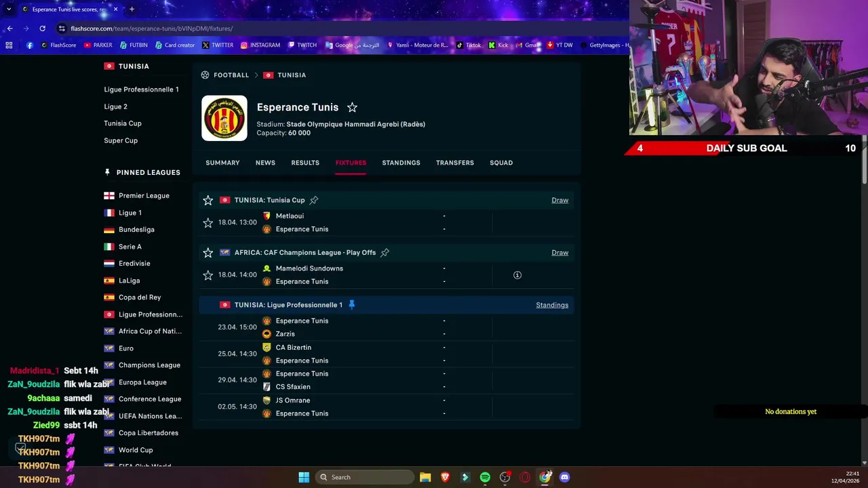Open the Standings tab
The image size is (868, 488).
[401, 163]
